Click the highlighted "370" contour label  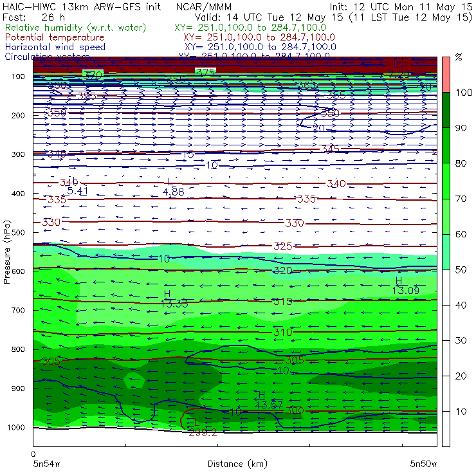point(93,75)
